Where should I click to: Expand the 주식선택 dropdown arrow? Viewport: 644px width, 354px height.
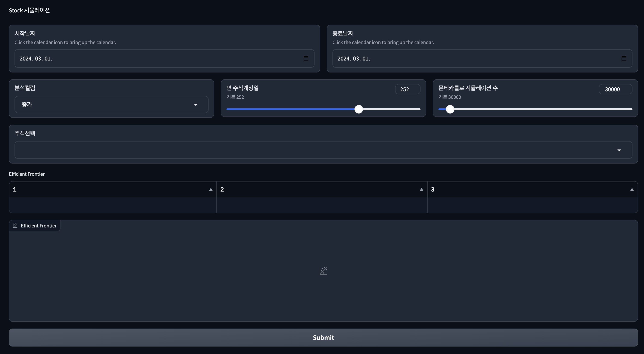point(619,150)
